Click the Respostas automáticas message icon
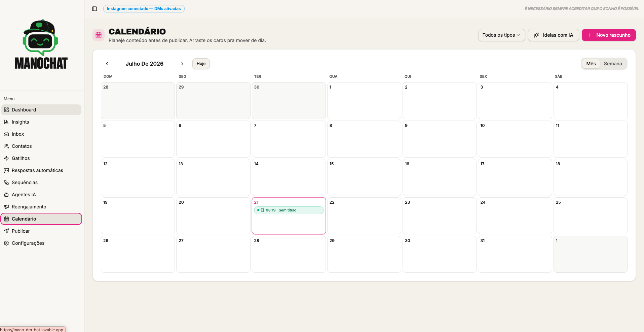 click(6, 170)
